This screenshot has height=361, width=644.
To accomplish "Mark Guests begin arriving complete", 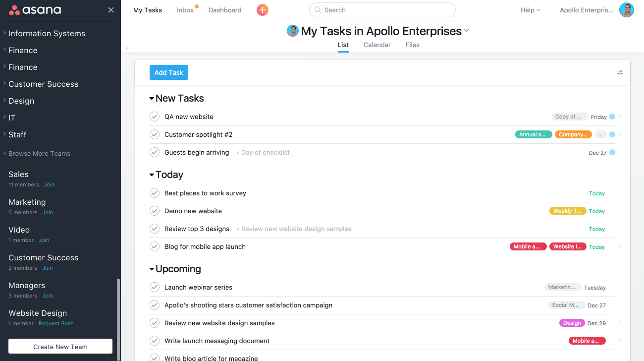I will tap(155, 152).
